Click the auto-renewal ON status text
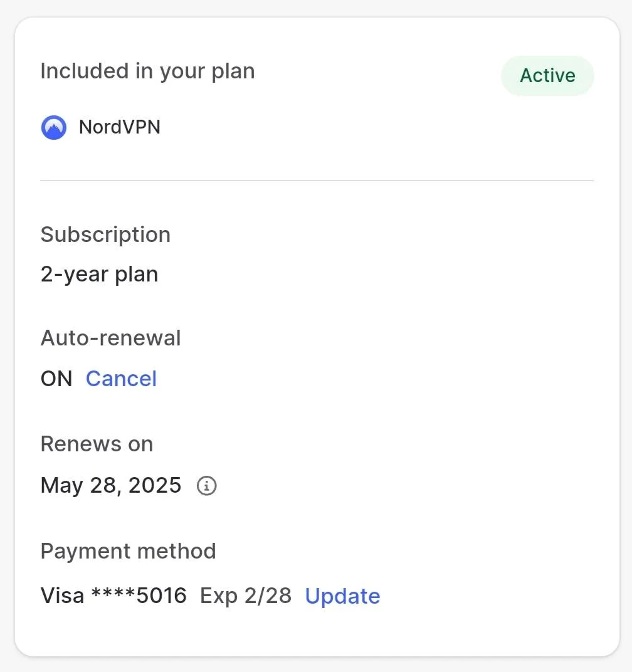The width and height of the screenshot is (632, 672). coord(56,379)
